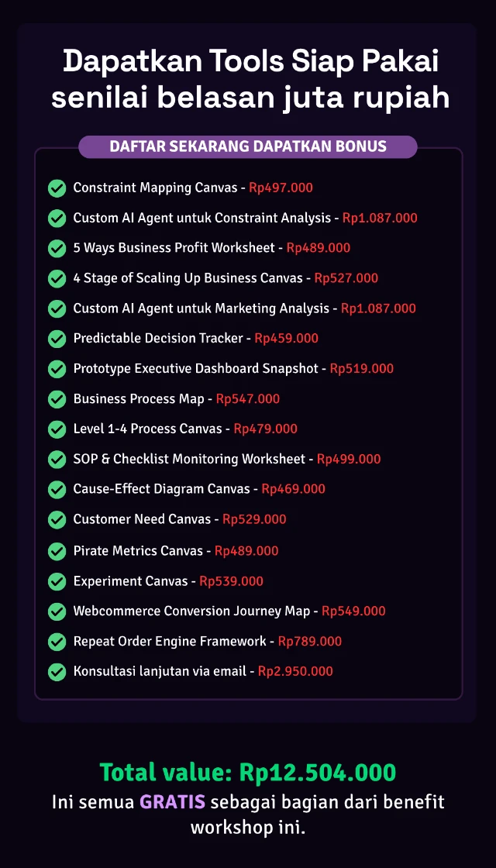Click the Dapatkan Tools Siap Pakai headline
The width and height of the screenshot is (496, 868).
coord(251,62)
